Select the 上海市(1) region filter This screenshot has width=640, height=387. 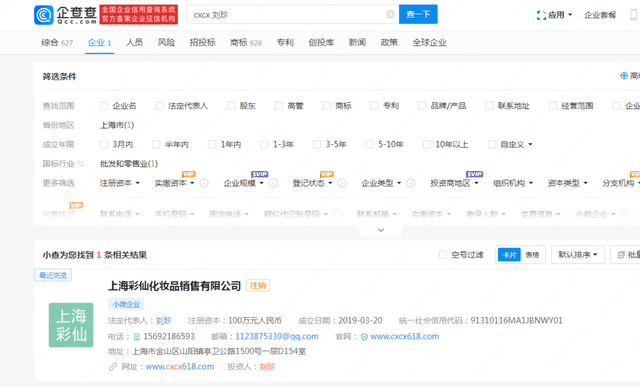117,125
